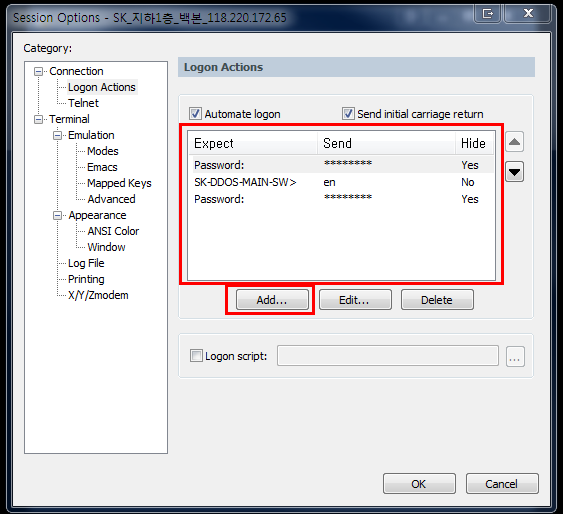Sort by the Expect column header

click(253, 143)
